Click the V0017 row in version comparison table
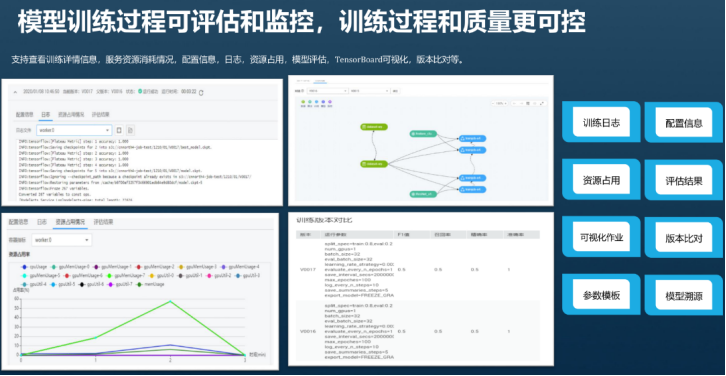The image size is (726, 376). point(418,269)
